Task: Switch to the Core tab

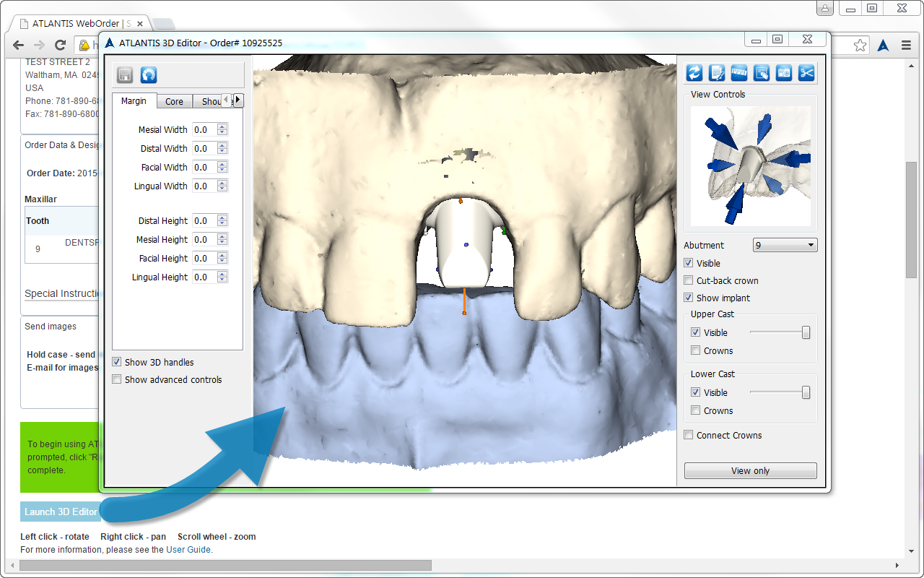Action: pos(174,101)
